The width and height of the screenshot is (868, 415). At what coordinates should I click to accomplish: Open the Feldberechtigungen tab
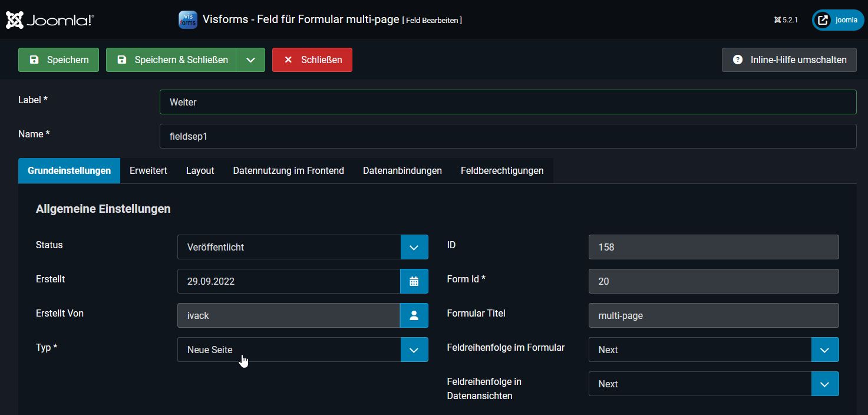coord(502,170)
